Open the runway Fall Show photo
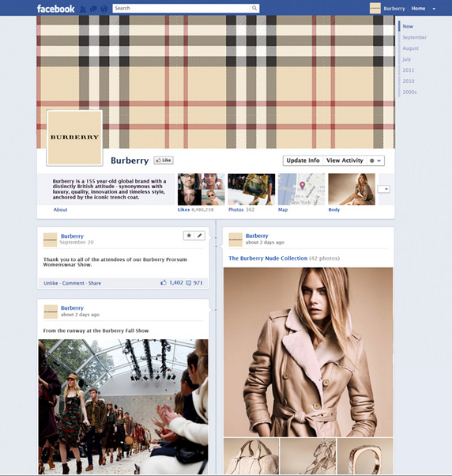This screenshot has height=476, width=452. [123, 406]
